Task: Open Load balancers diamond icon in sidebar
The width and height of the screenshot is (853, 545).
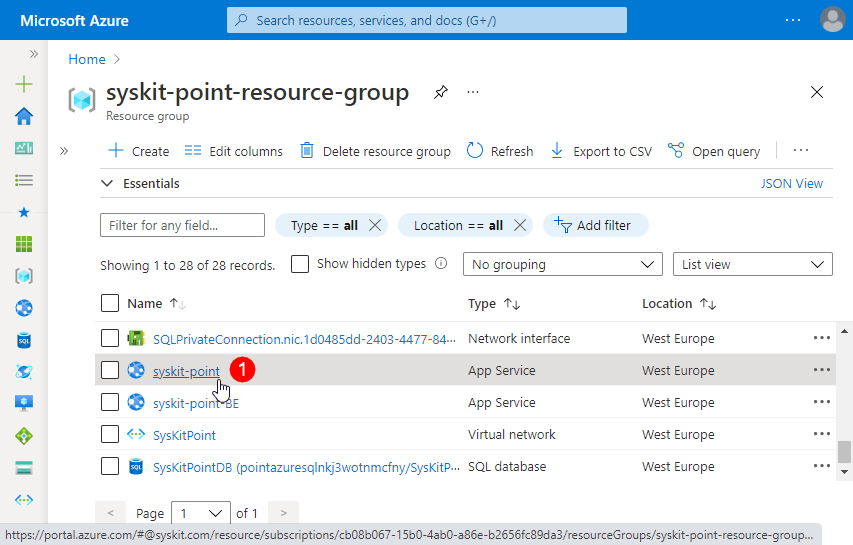Action: click(x=24, y=436)
